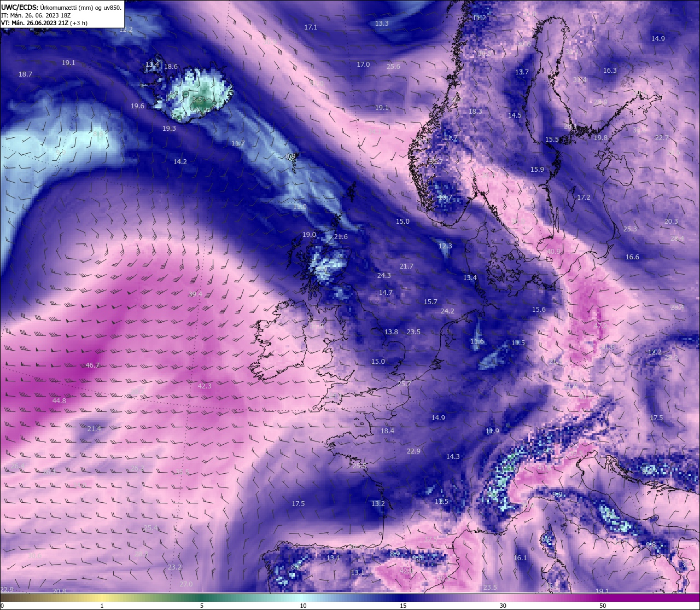Click the 30 tick on the color scale
Screen dimensions: 700x610
(x=503, y=606)
